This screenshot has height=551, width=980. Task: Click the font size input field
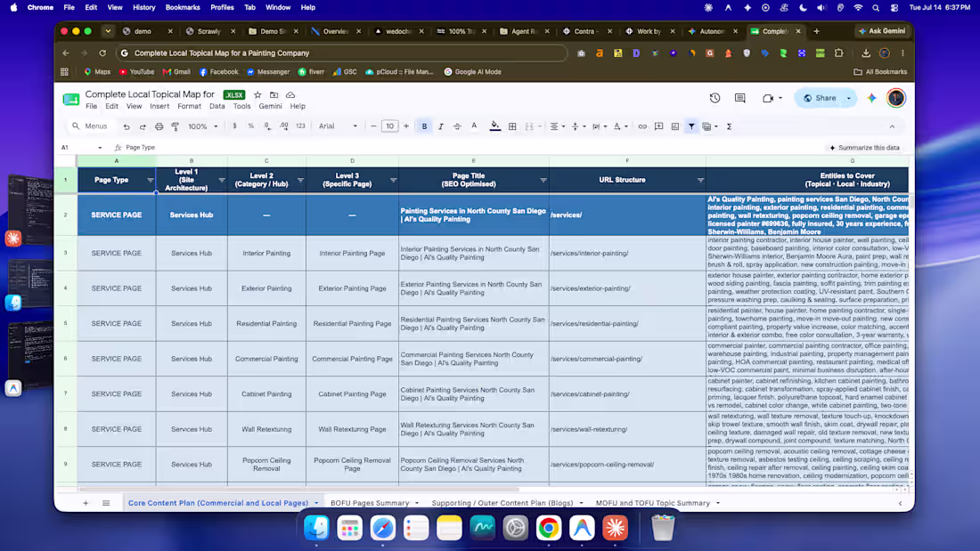(389, 126)
